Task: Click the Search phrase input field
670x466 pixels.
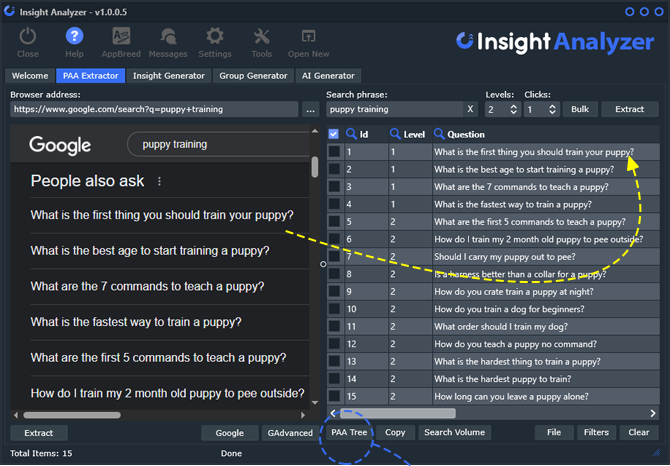Action: pyautogui.click(x=395, y=109)
